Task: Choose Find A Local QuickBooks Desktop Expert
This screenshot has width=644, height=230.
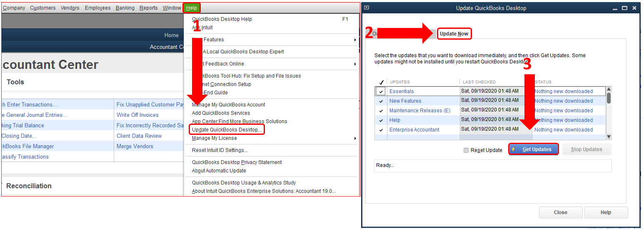Action: tap(238, 52)
